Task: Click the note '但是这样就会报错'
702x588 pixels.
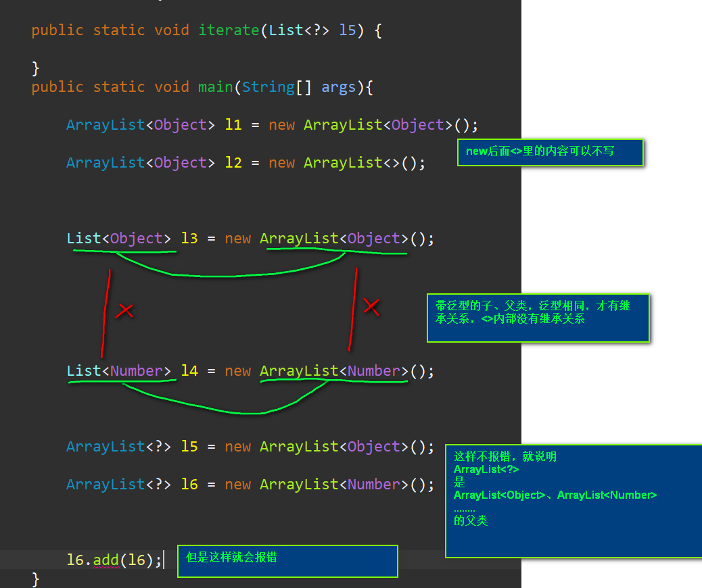Action: (x=287, y=561)
